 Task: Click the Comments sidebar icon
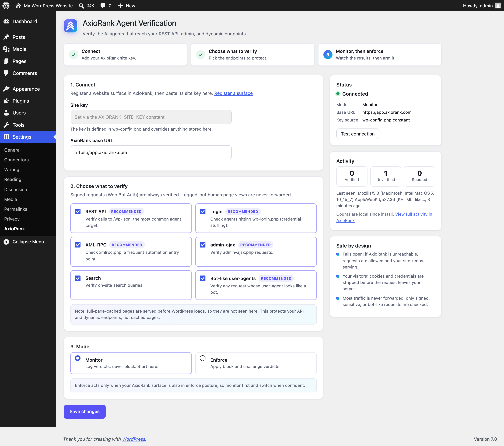6,73
